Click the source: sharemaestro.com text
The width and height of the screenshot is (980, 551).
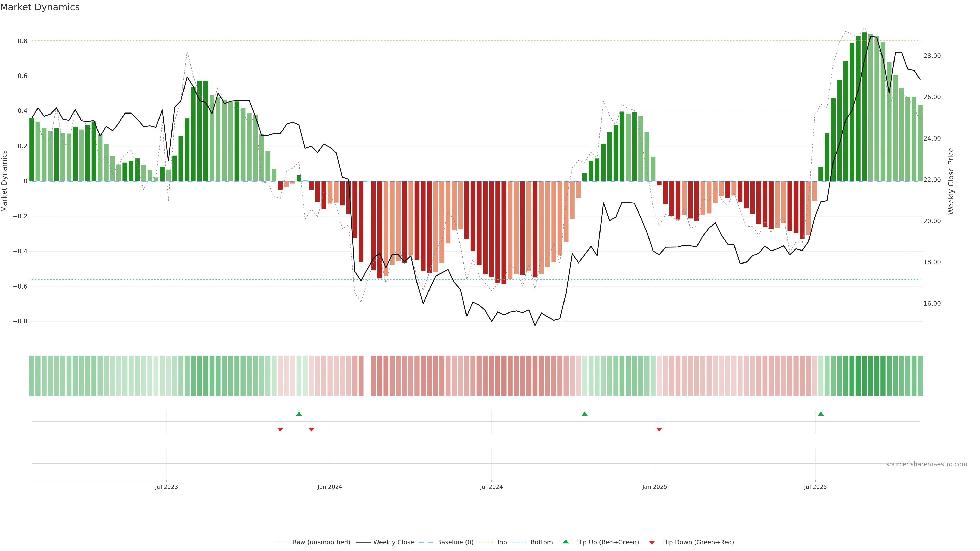pyautogui.click(x=926, y=464)
